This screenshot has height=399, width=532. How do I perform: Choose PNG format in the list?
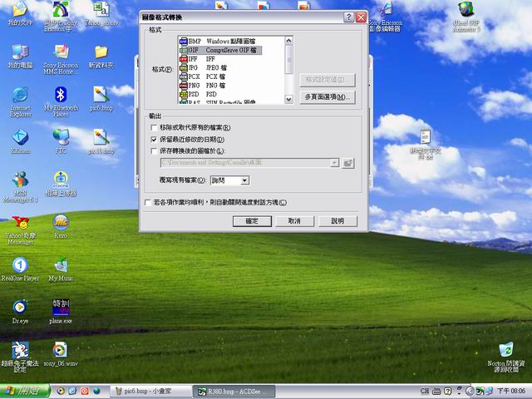tap(202, 86)
